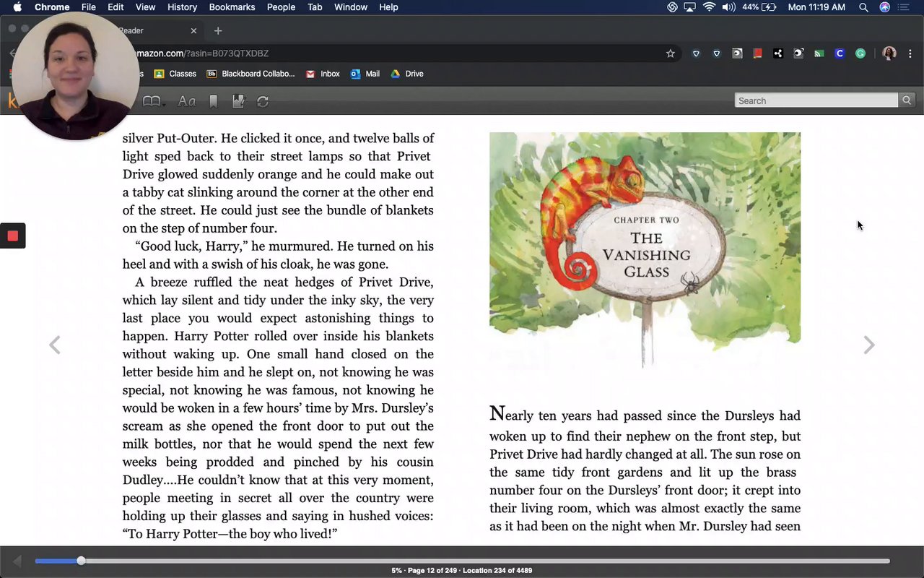Open the AirPlay menu bar icon
Image resolution: width=924 pixels, height=578 pixels.
690,7
